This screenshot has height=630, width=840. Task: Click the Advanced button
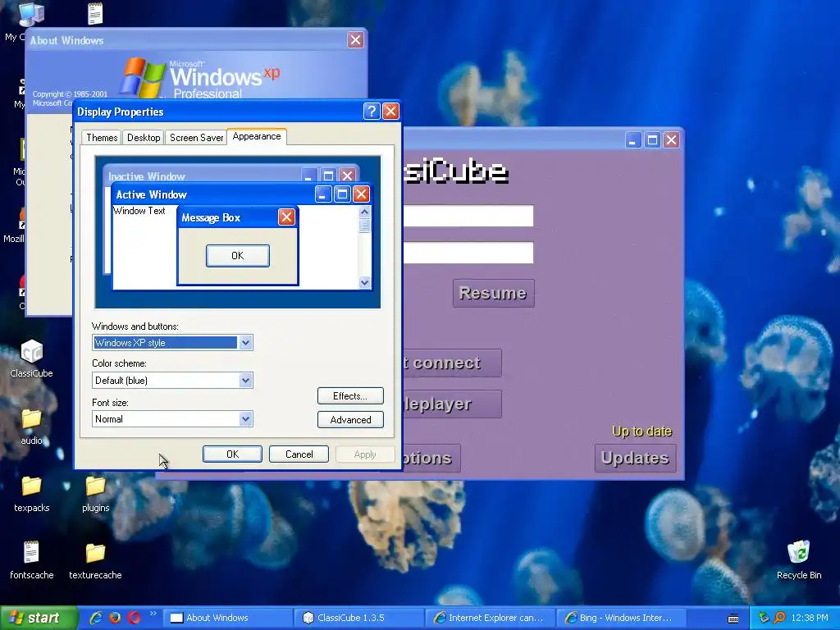350,419
